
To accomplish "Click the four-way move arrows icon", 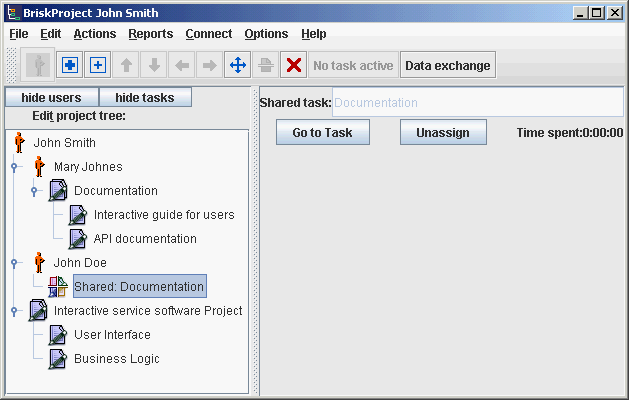I will [x=238, y=66].
